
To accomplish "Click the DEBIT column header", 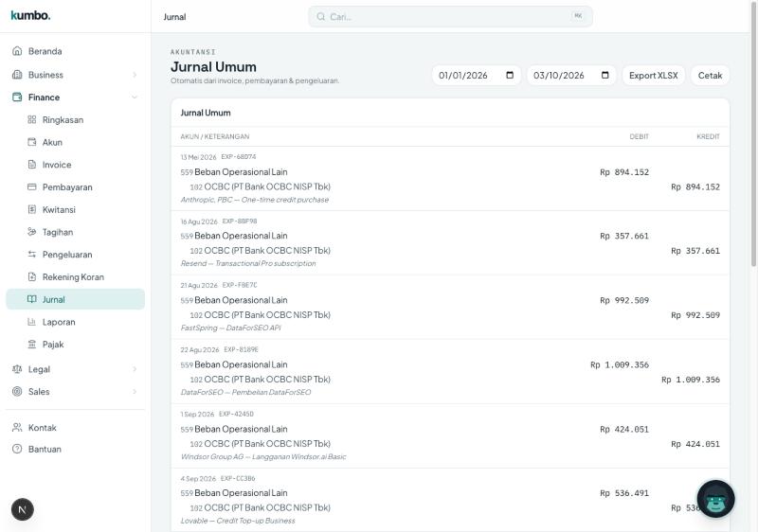I will coord(639,136).
